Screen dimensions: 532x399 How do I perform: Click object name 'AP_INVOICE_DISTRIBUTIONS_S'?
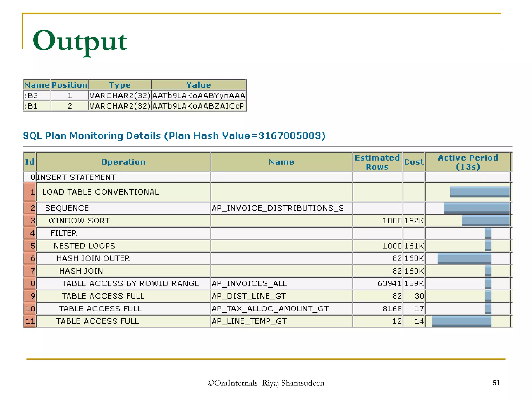(x=278, y=208)
